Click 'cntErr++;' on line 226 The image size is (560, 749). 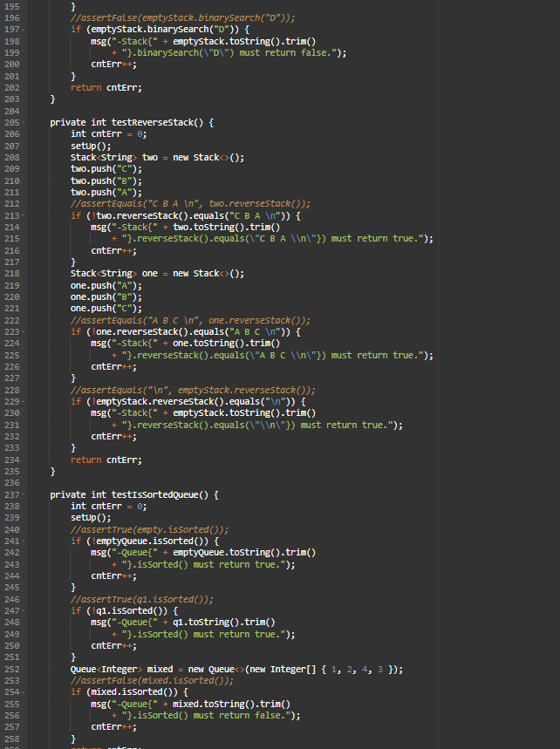tap(113, 367)
